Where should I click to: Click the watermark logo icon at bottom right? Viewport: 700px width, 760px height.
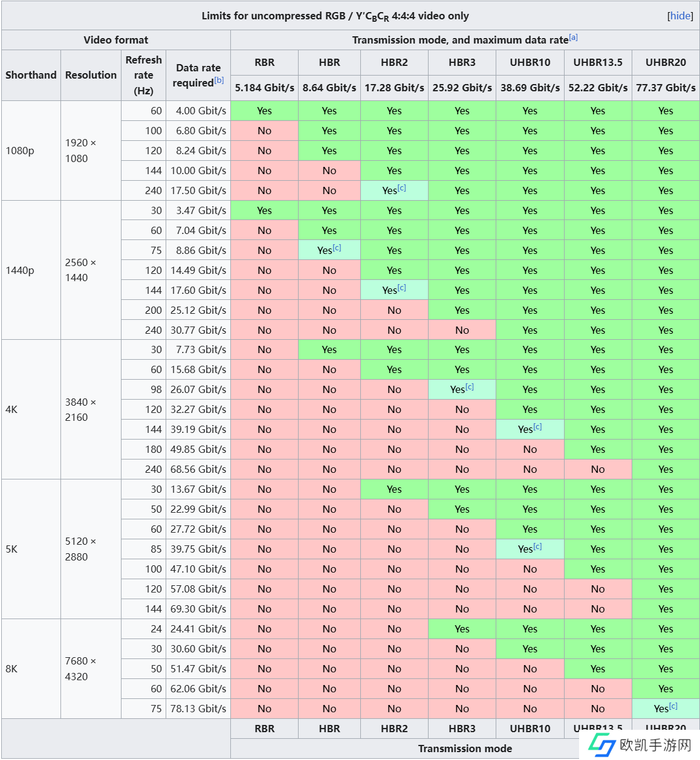[x=602, y=744]
